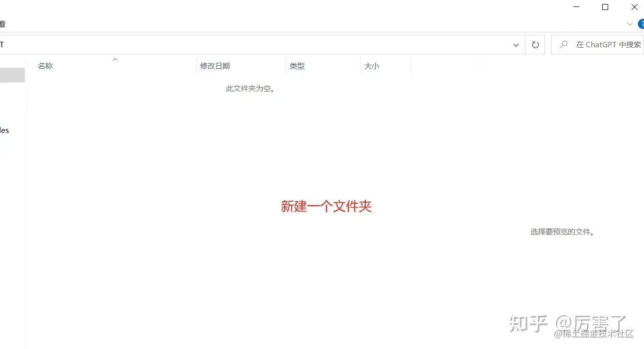Open the address bar history dropdown

coord(516,45)
